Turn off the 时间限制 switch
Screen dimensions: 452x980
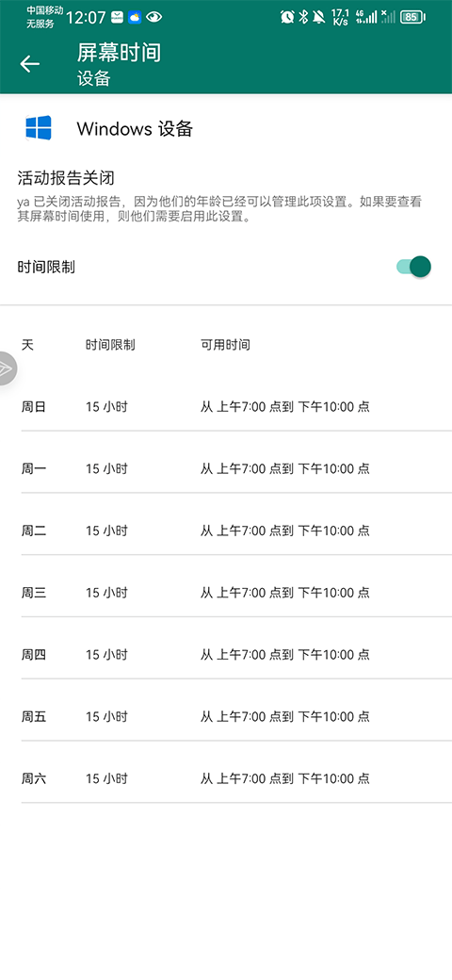click(413, 267)
